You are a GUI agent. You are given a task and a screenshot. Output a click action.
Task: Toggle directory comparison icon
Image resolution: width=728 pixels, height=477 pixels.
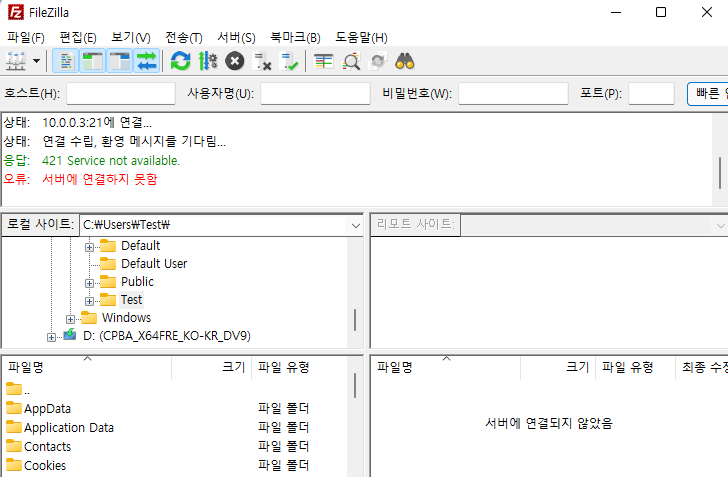[x=351, y=61]
